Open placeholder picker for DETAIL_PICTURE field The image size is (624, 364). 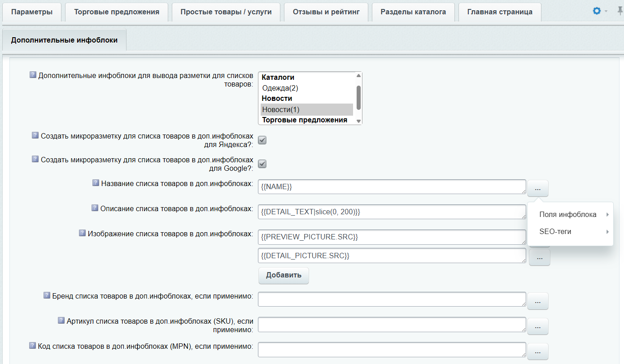[540, 257]
